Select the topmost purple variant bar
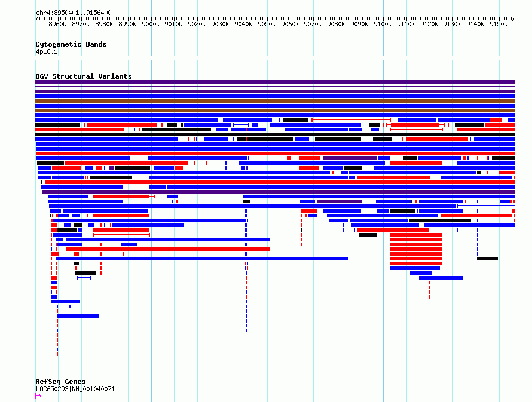This screenshot has height=402, width=532. click(275, 82)
